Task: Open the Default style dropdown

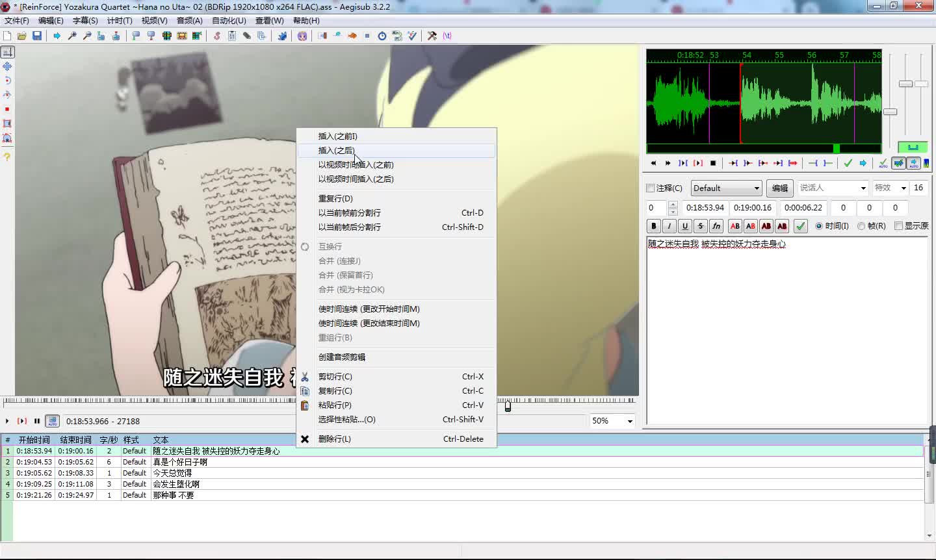Action: pyautogui.click(x=726, y=188)
